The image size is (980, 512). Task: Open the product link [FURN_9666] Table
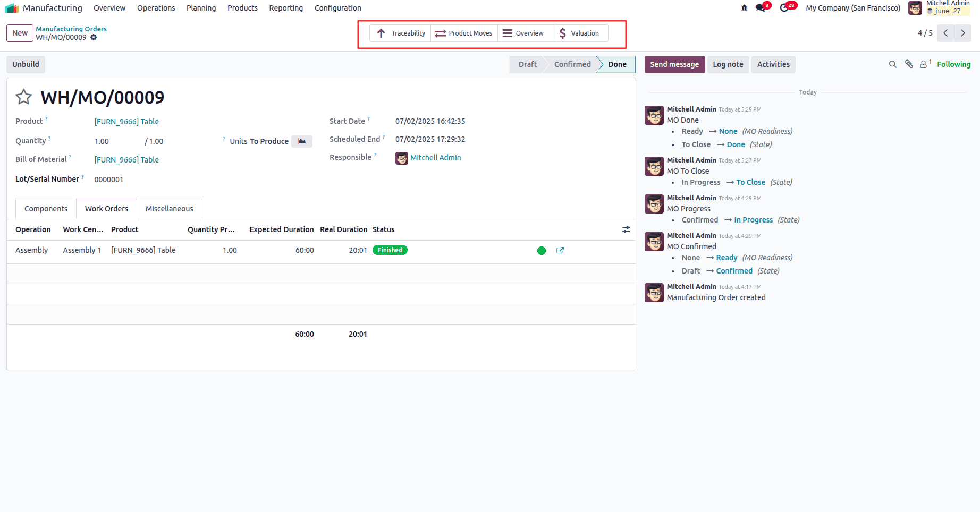pos(126,122)
